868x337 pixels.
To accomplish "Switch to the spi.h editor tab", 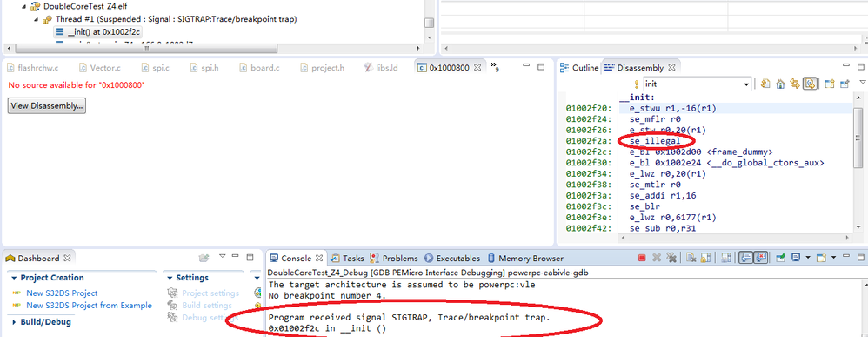I will click(x=204, y=68).
